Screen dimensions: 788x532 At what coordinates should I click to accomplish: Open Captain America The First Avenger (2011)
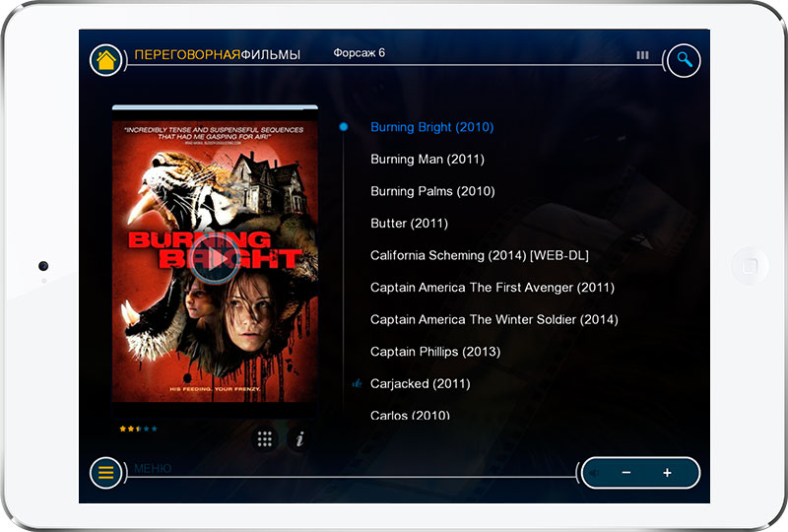click(x=492, y=288)
